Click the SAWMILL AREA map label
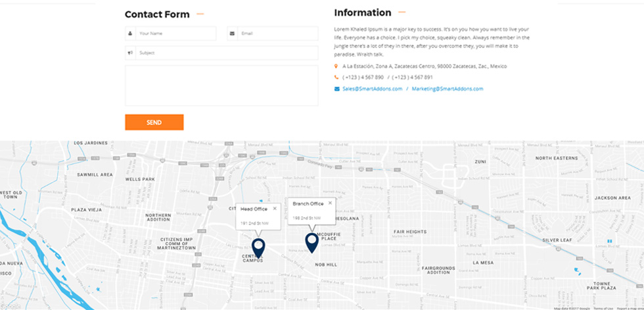Image resolution: width=644 pixels, height=310 pixels. pos(95,174)
